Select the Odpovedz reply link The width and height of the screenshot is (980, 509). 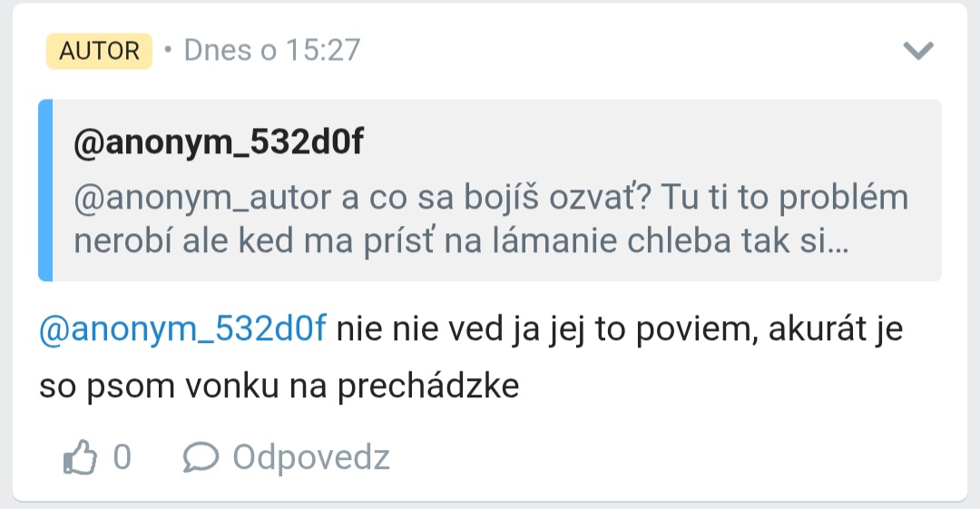(x=311, y=457)
